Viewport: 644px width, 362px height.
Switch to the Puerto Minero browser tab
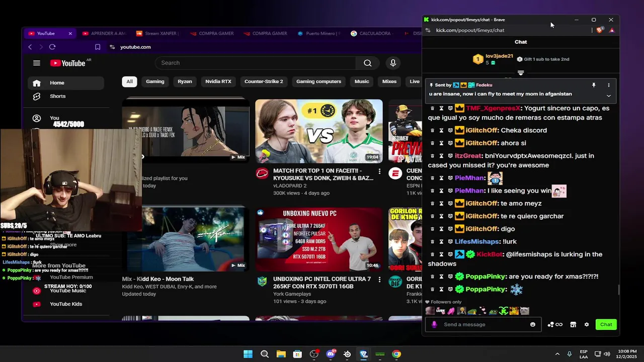point(318,34)
